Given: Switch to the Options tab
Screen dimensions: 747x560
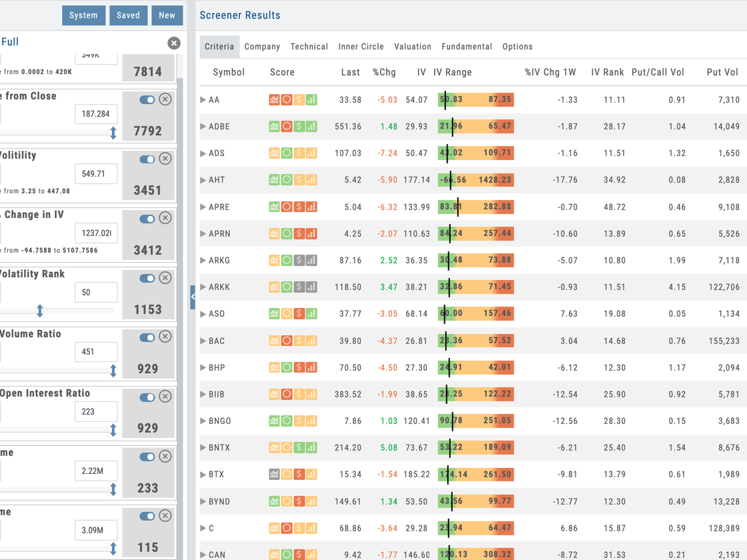Looking at the screenshot, I should click(x=518, y=47).
